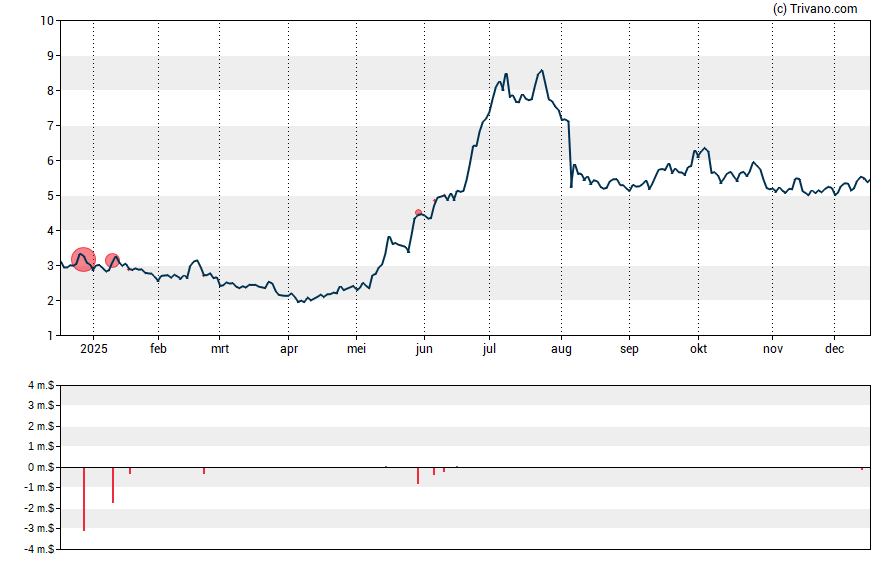Click the 'dec' month label

(x=834, y=349)
